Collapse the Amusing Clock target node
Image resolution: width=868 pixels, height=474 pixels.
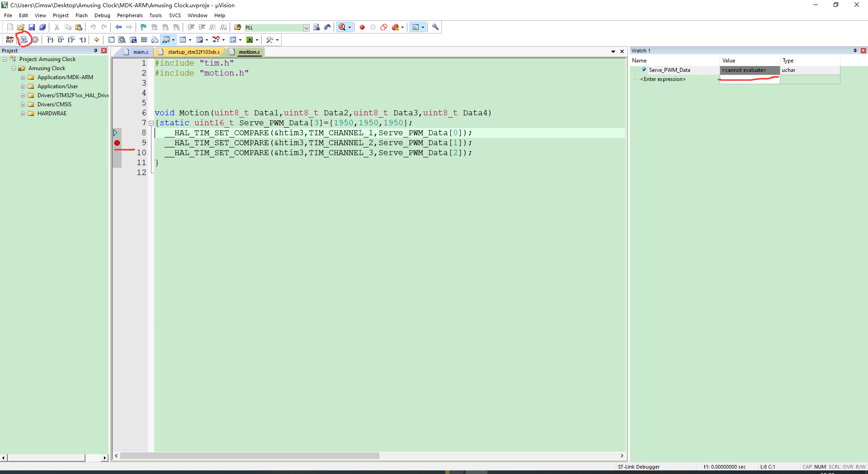[x=14, y=68]
